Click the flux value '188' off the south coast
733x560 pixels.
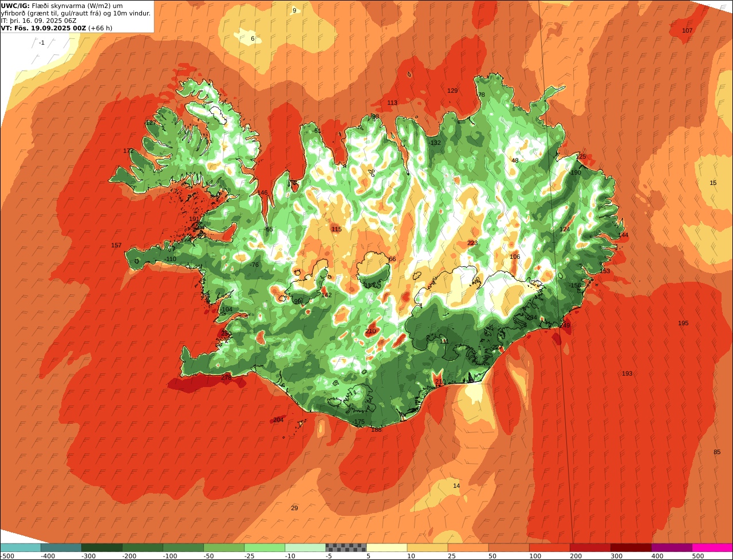pos(376,429)
